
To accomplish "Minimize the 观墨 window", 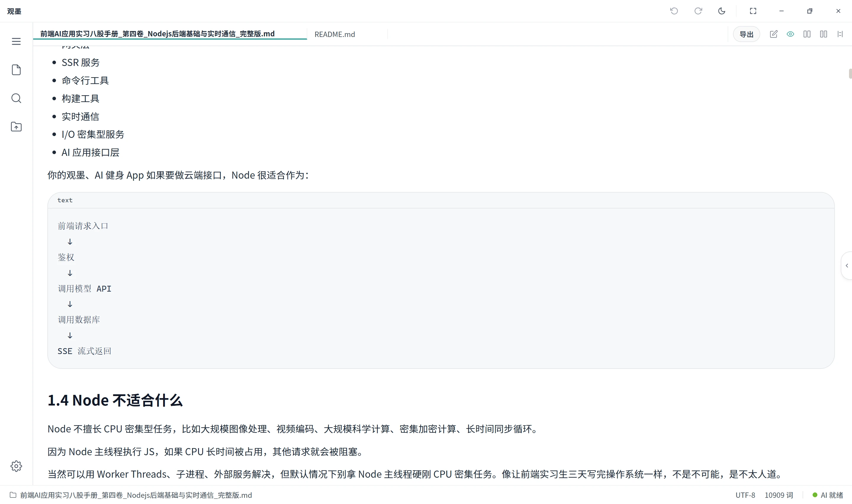I will (x=781, y=11).
